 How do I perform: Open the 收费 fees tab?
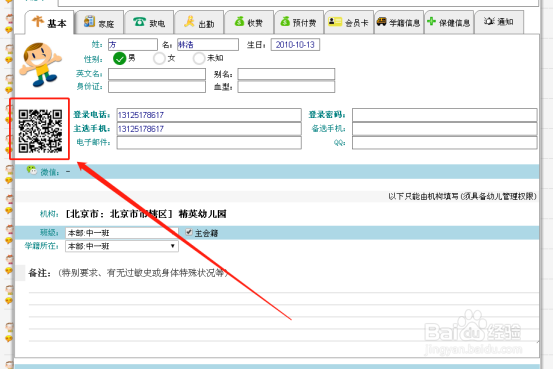coord(249,23)
